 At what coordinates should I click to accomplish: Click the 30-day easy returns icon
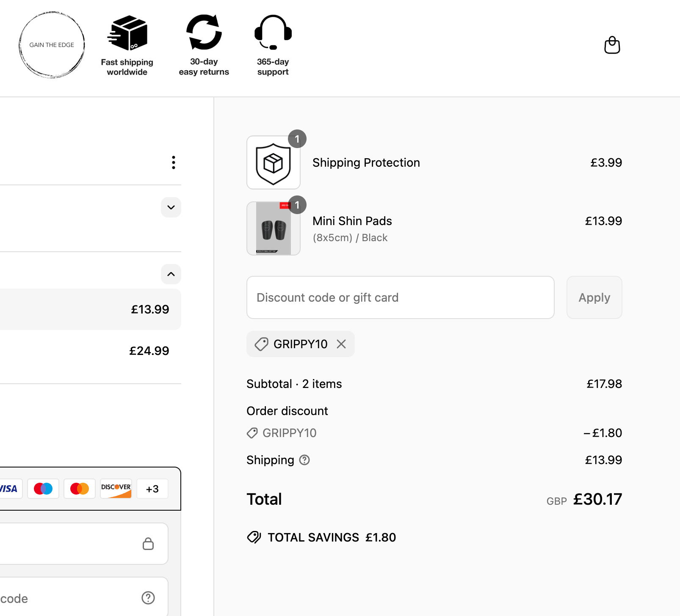coord(204,33)
